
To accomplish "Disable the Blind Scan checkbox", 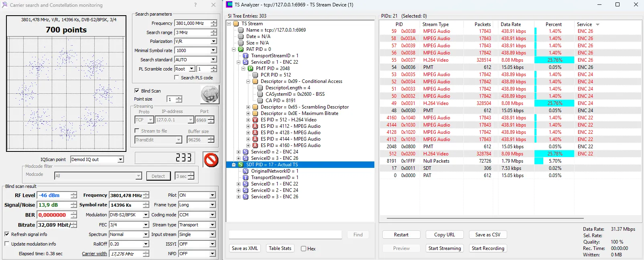I will coord(137,91).
